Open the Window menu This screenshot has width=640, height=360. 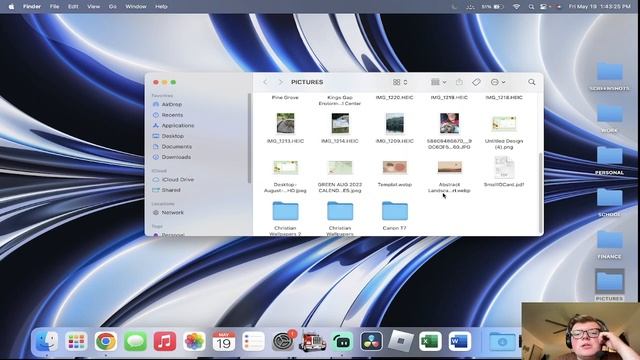tap(136, 7)
